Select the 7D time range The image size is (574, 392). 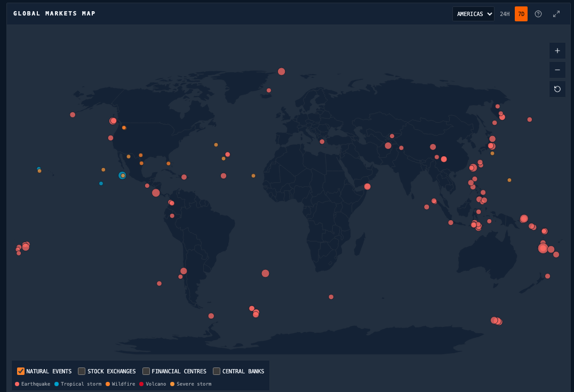point(521,14)
